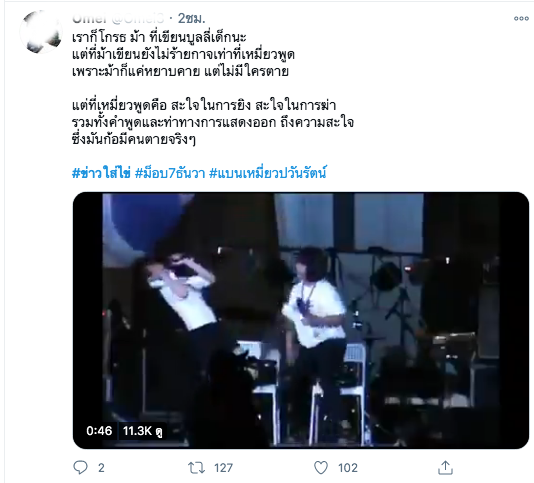
Task: Click the tweet text starting เราก็โกรธ
Action: [183, 54]
